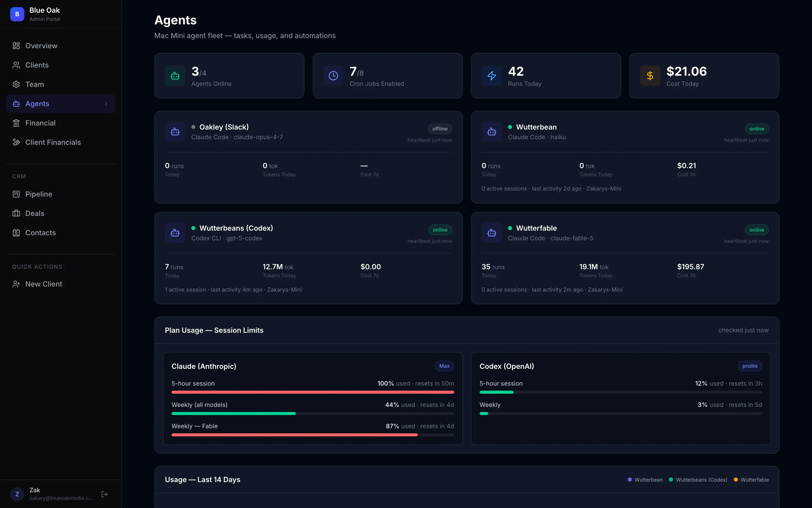Click the Team gear icon
Image resolution: width=812 pixels, height=508 pixels.
coord(16,84)
